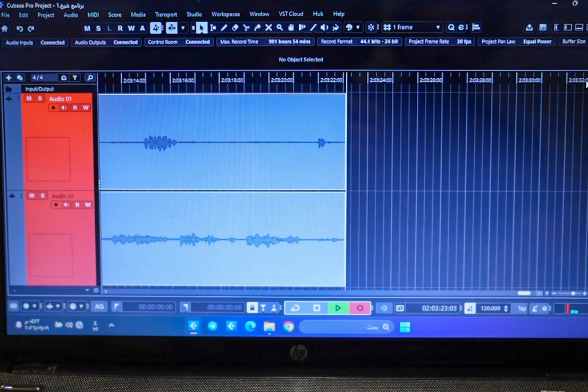Enable record on Audio 01 track
Viewport: 588px width, 392px height.
(x=54, y=108)
